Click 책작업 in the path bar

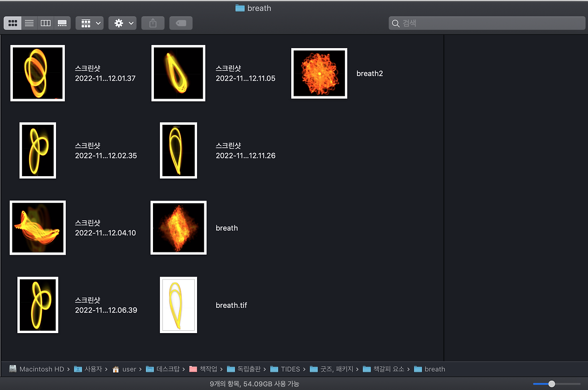[x=203, y=369]
